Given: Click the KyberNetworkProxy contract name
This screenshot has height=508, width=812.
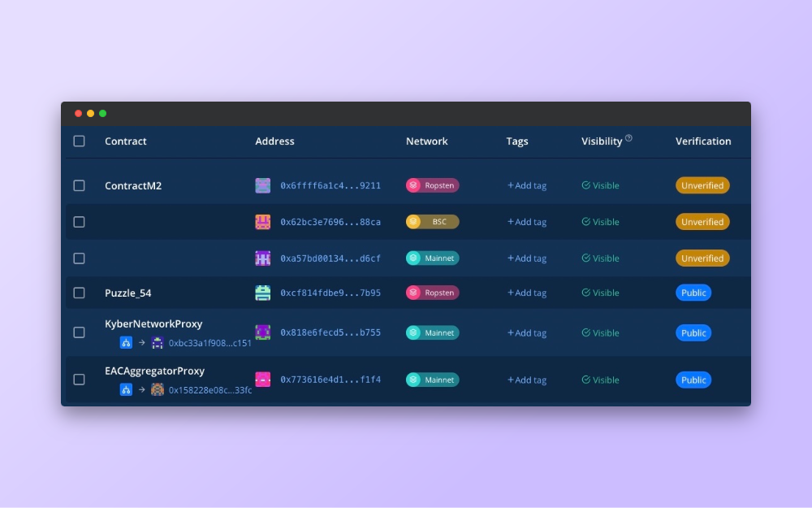Looking at the screenshot, I should click(x=153, y=324).
